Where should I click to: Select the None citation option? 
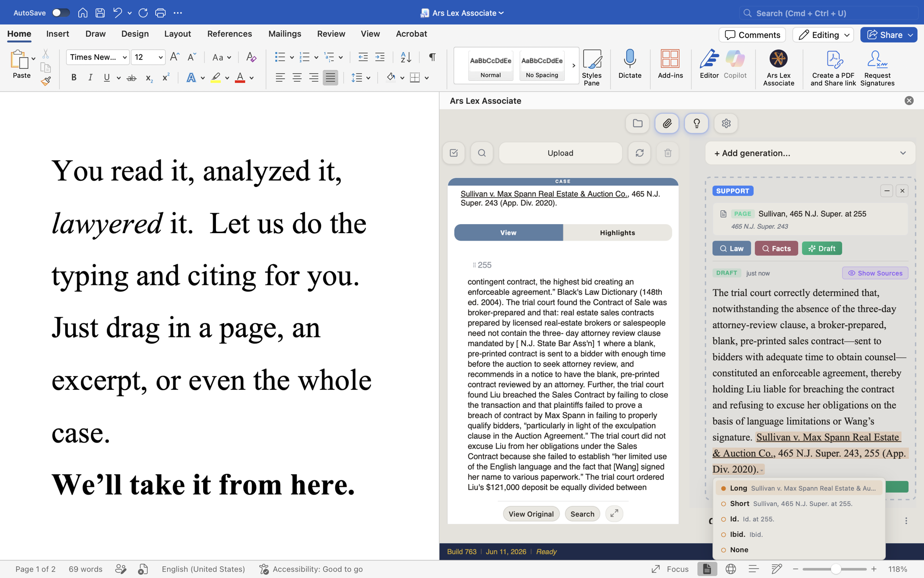799,549
